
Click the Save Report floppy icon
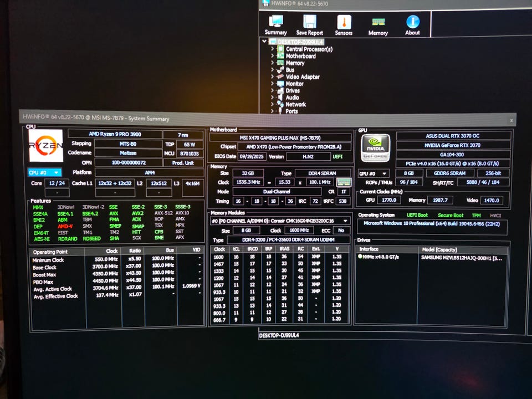[309, 25]
